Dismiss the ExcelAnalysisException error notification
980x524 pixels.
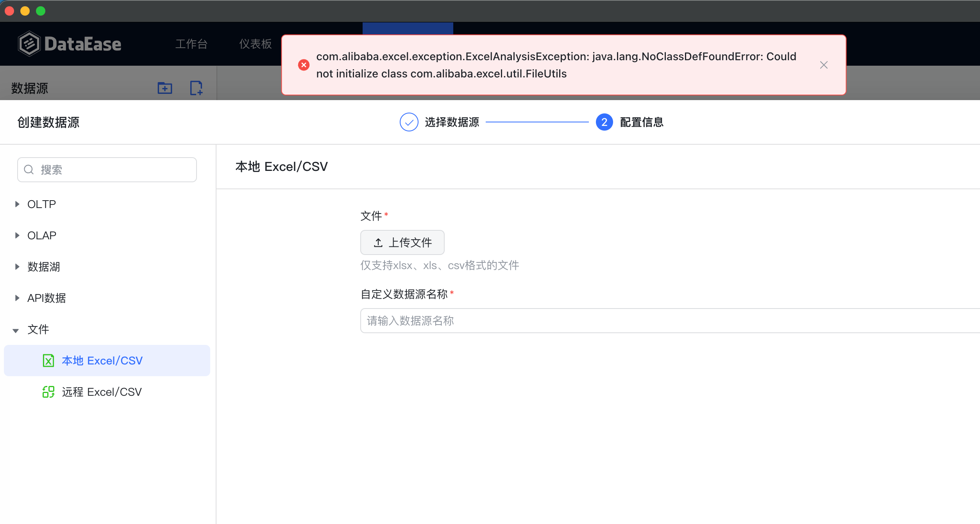click(x=824, y=65)
